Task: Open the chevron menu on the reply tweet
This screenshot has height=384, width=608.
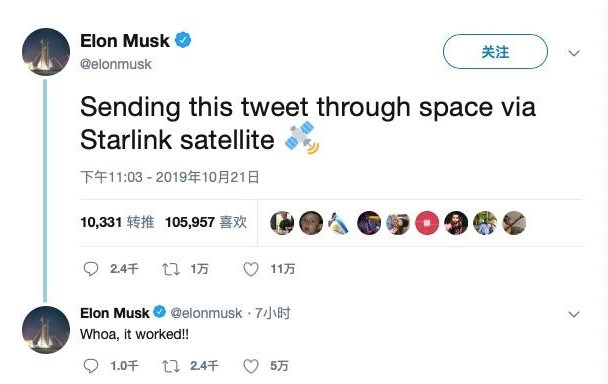Action: coord(574,314)
